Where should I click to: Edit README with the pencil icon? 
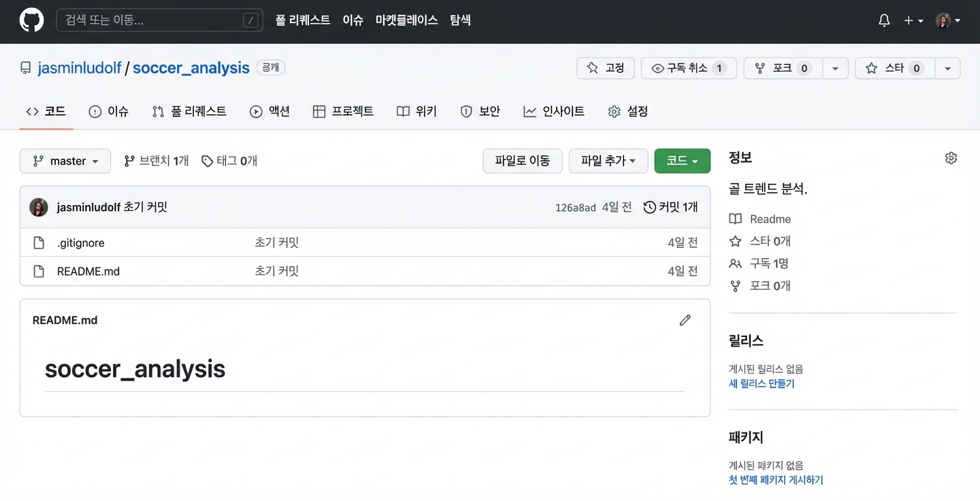pyautogui.click(x=685, y=321)
